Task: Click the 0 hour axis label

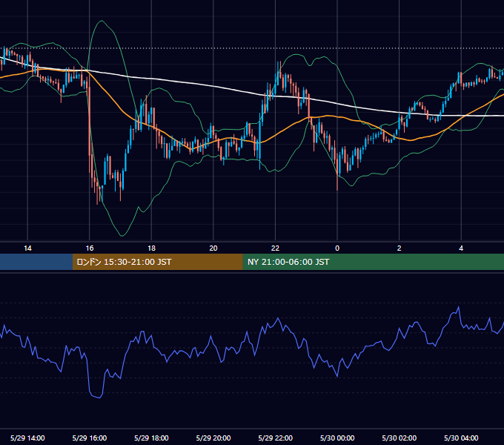Action: [x=337, y=248]
